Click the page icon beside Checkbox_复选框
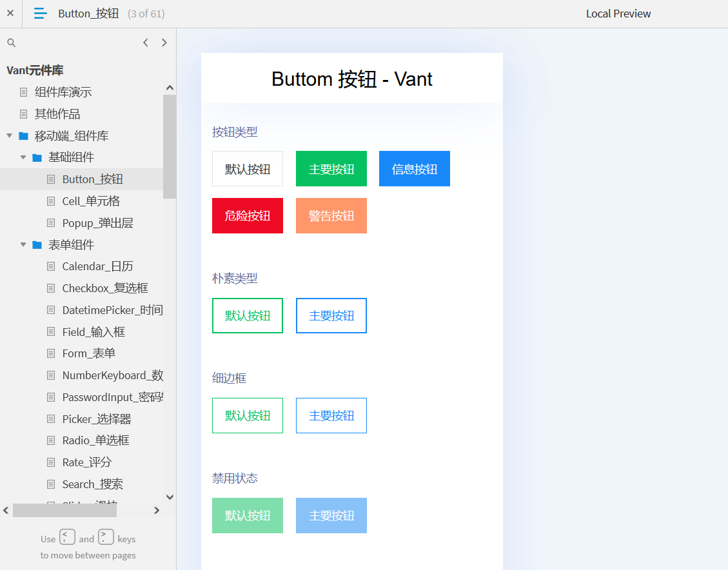Screen dimensions: 728x570 (51, 288)
